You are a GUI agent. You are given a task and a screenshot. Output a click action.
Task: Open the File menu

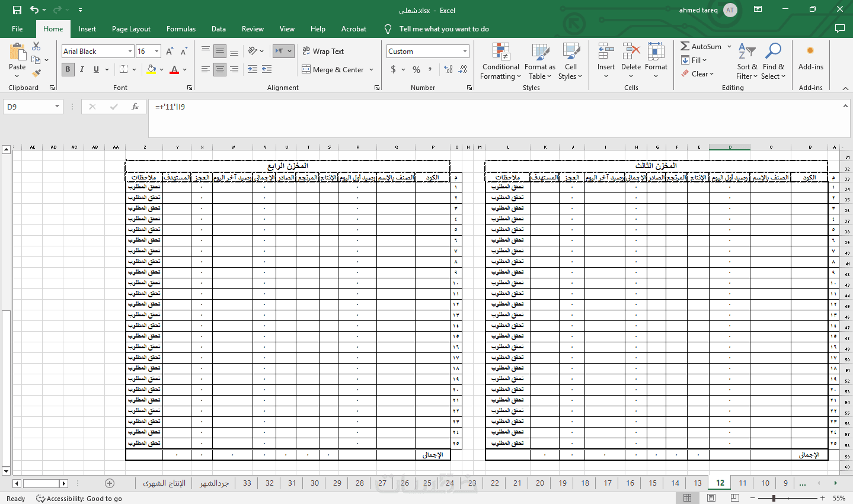tap(17, 28)
